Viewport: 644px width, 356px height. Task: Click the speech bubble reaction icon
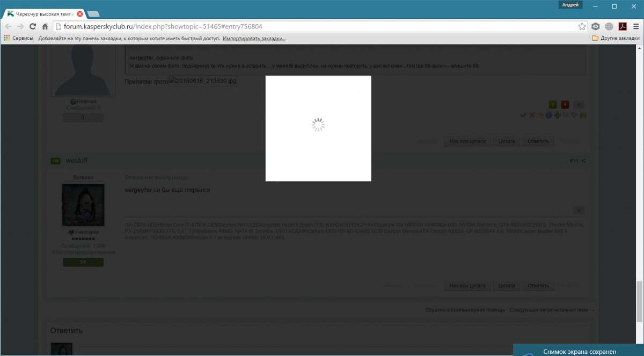[x=566, y=115]
